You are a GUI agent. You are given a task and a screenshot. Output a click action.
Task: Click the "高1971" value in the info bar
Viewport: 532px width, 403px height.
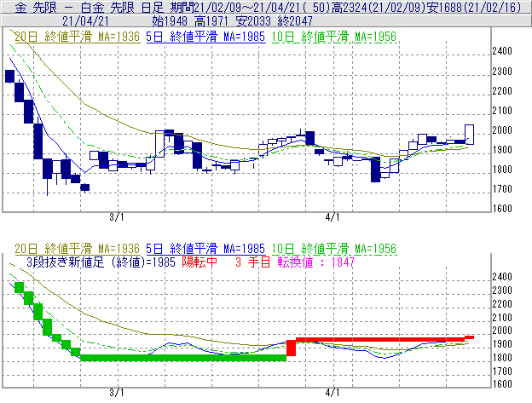click(211, 21)
